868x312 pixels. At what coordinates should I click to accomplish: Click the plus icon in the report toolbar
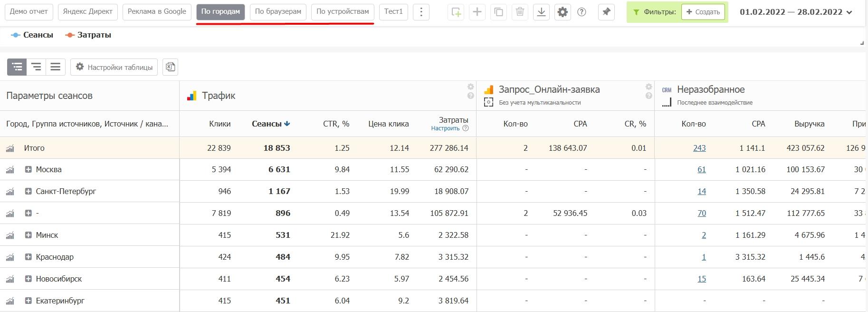(x=477, y=12)
